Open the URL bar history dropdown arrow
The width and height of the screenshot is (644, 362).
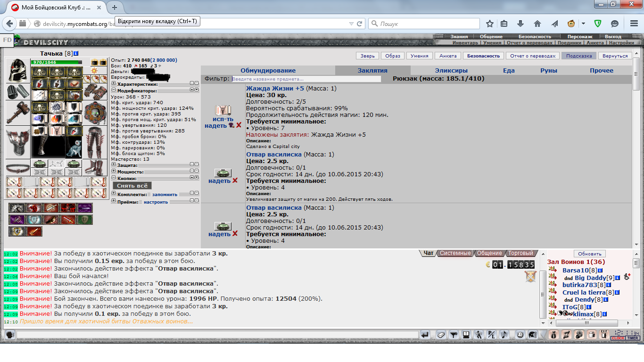click(x=351, y=24)
